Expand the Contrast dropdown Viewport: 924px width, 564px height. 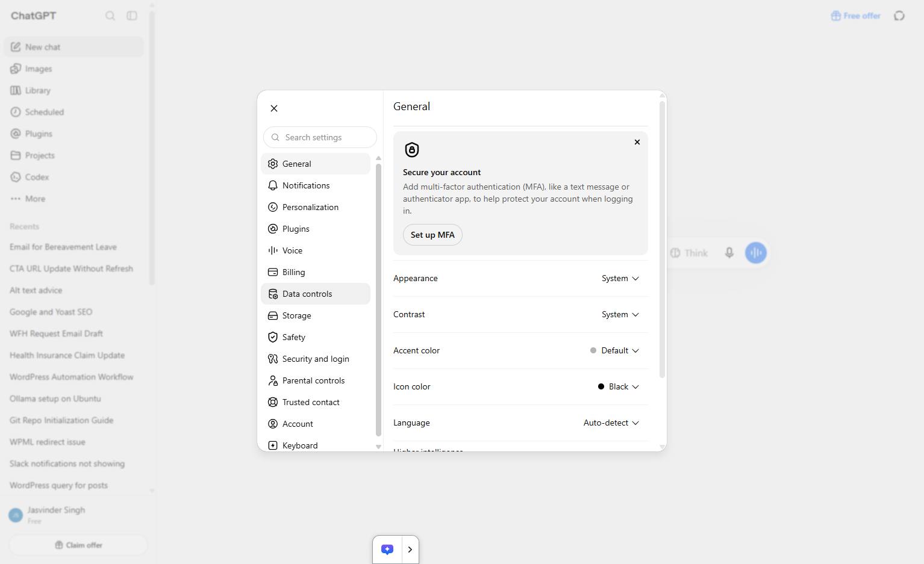coord(620,314)
